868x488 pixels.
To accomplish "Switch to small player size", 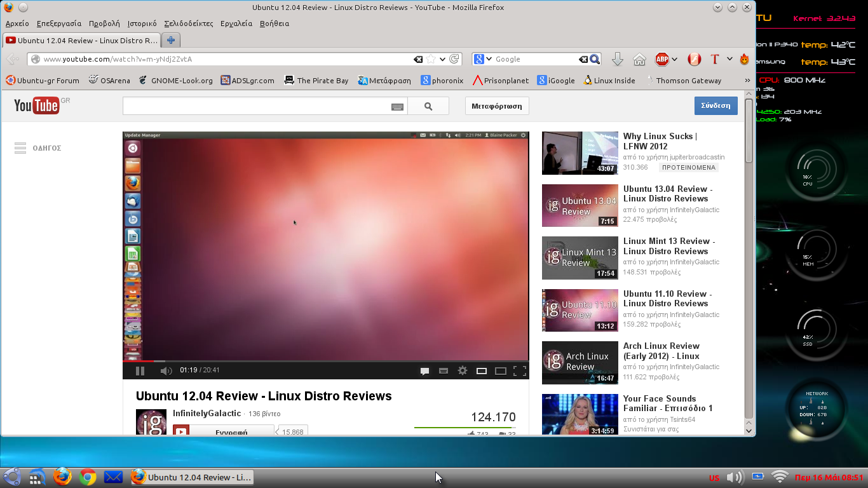I will (482, 371).
